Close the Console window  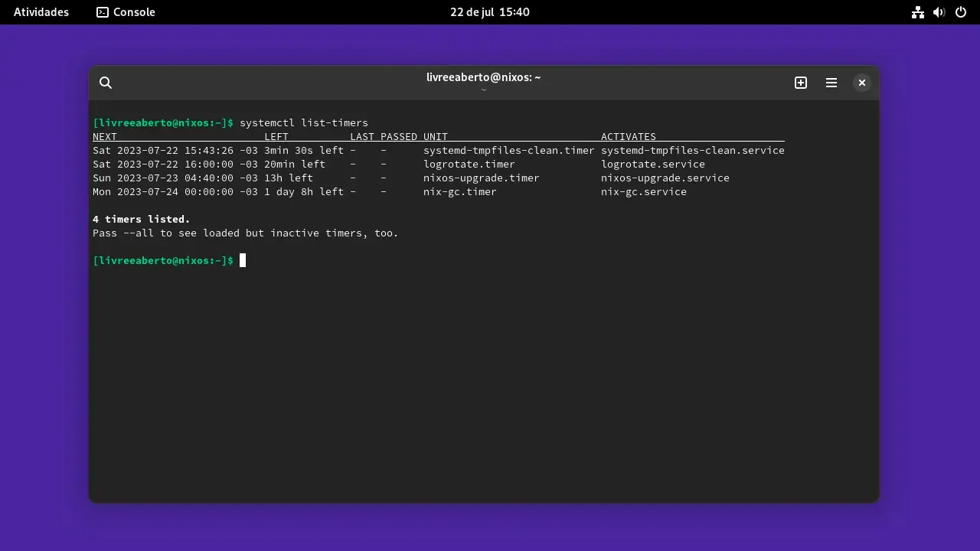point(862,83)
